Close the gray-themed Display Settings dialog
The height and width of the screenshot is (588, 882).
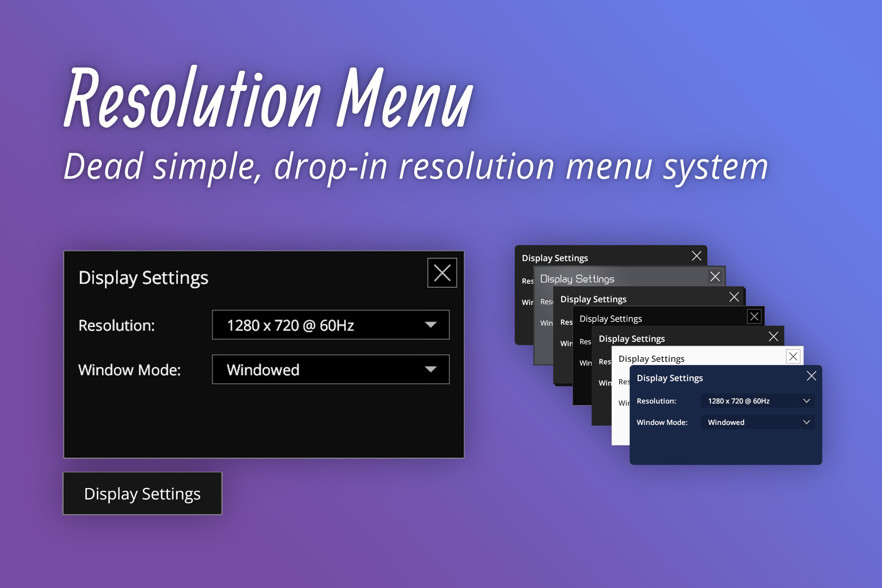tap(715, 276)
